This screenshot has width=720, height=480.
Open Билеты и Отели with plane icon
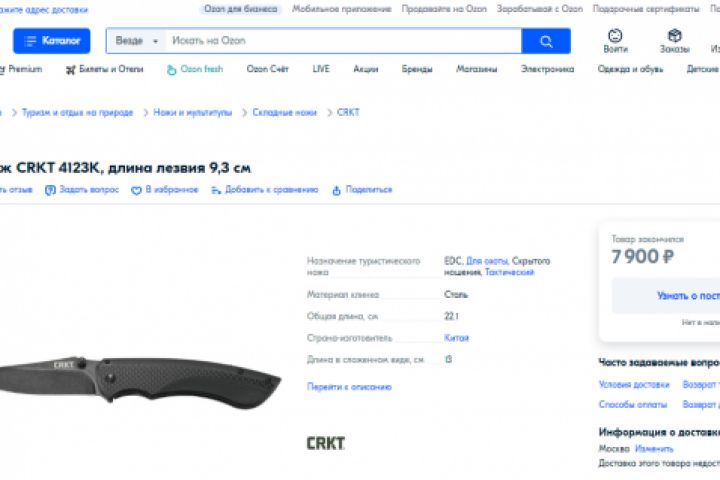pos(105,69)
